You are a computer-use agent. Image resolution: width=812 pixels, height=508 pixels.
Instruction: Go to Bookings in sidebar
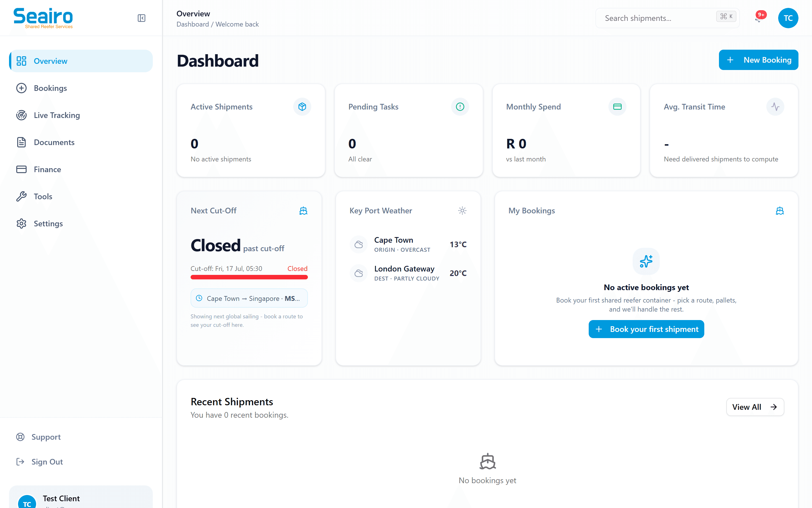pos(81,88)
